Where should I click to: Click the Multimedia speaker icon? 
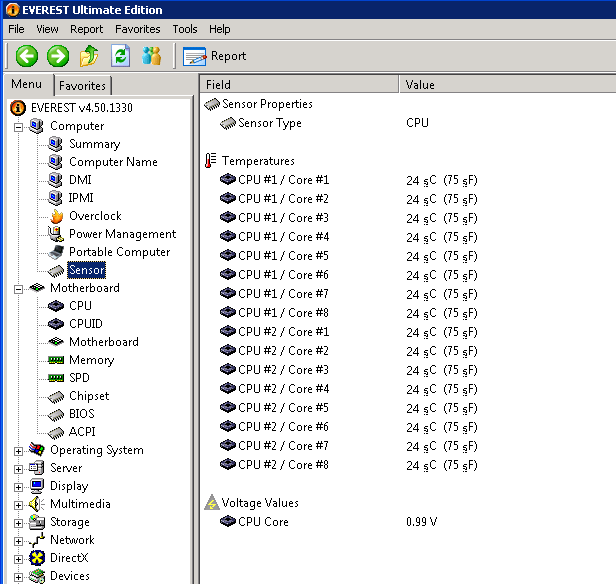tap(37, 504)
